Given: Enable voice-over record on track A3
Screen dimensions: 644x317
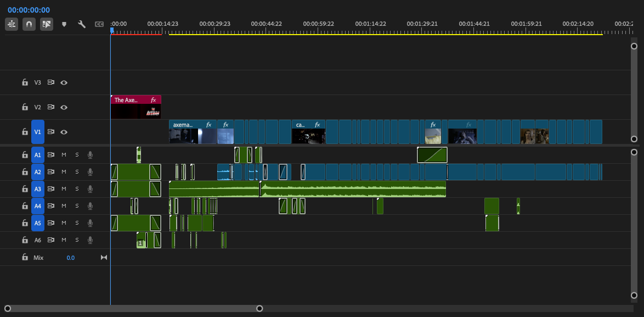Looking at the screenshot, I should click(90, 189).
